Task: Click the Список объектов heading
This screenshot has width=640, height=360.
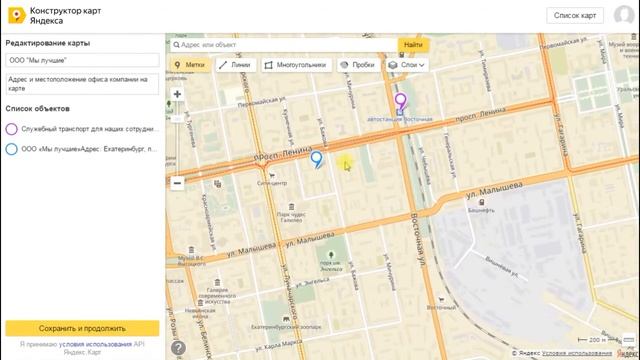Action: pyautogui.click(x=38, y=109)
